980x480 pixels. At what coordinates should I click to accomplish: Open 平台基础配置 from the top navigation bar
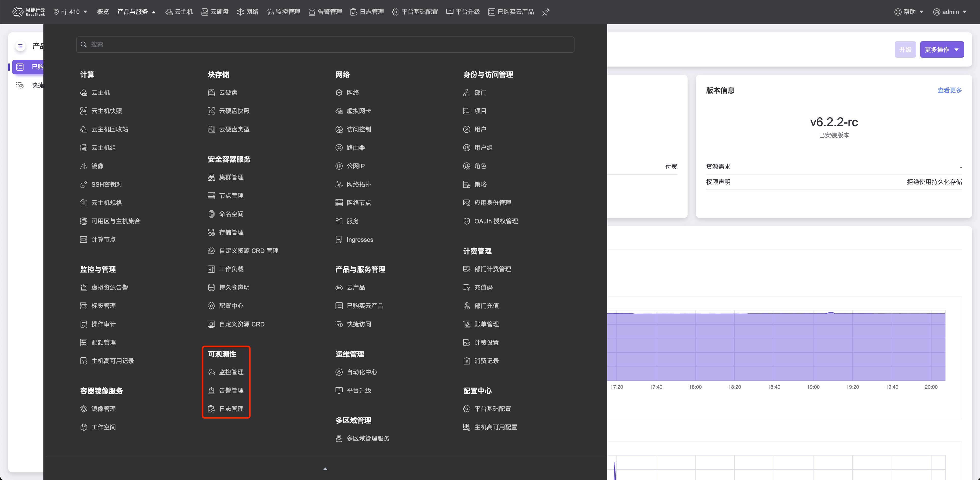(x=415, y=12)
